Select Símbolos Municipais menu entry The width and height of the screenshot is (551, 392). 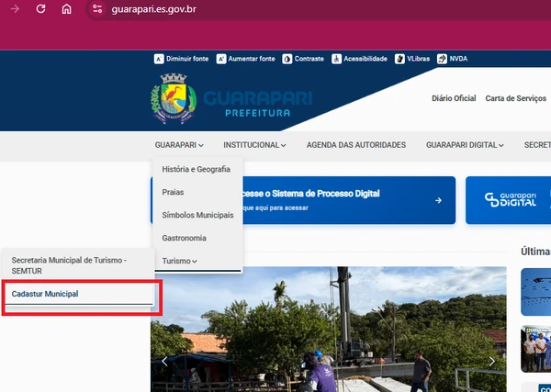(x=197, y=215)
